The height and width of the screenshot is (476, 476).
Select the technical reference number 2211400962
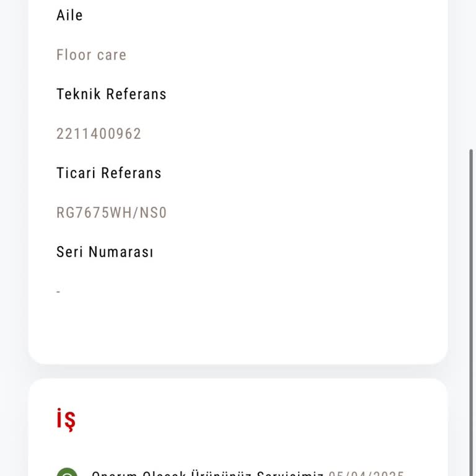pyautogui.click(x=99, y=134)
